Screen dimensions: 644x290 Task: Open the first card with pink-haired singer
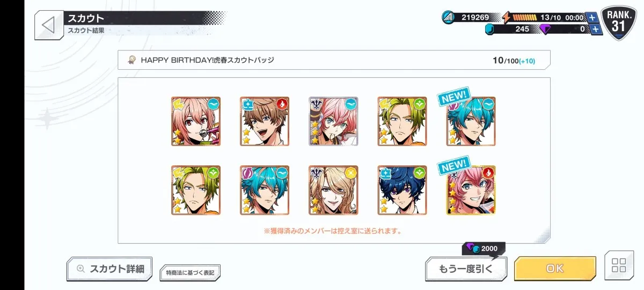click(196, 121)
